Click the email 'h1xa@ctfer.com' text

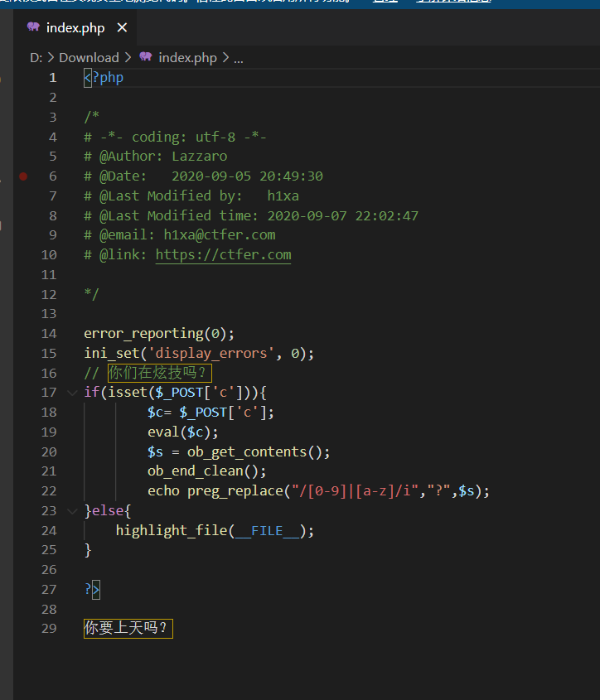tap(220, 234)
